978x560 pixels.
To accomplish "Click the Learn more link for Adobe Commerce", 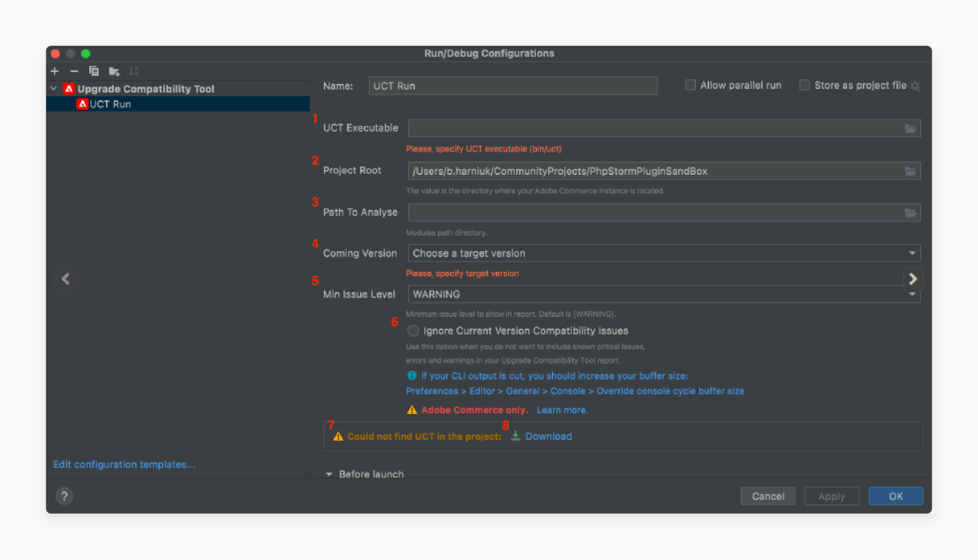I will [563, 410].
